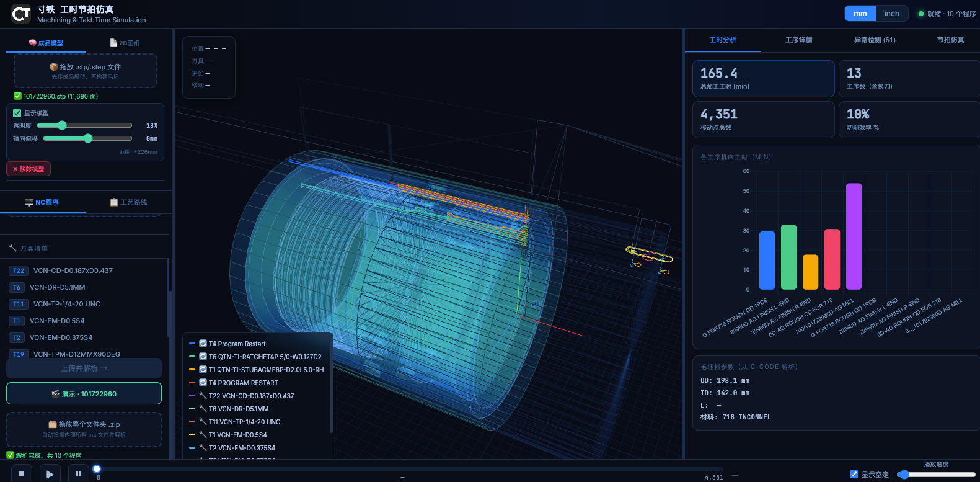Click the 演示 · 101722960 button

(84, 393)
